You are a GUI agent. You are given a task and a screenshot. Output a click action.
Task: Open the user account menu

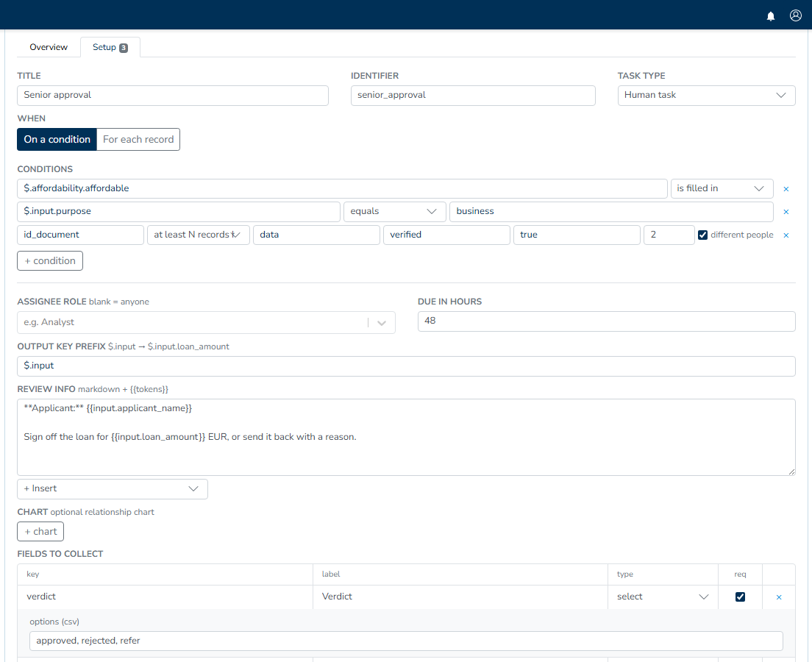click(x=795, y=15)
